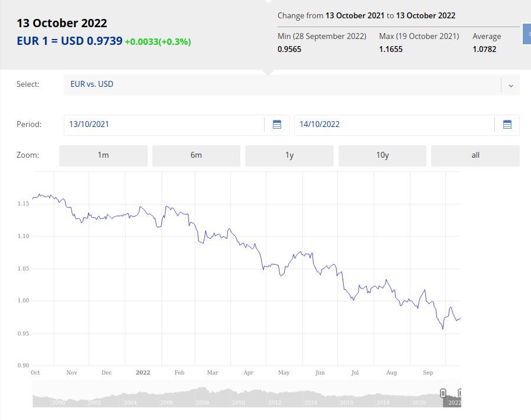
Task: Grab the left navigator range handle
Action: tap(443, 393)
